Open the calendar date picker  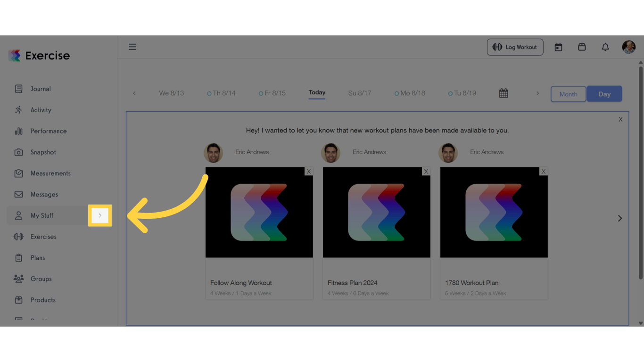pos(503,93)
